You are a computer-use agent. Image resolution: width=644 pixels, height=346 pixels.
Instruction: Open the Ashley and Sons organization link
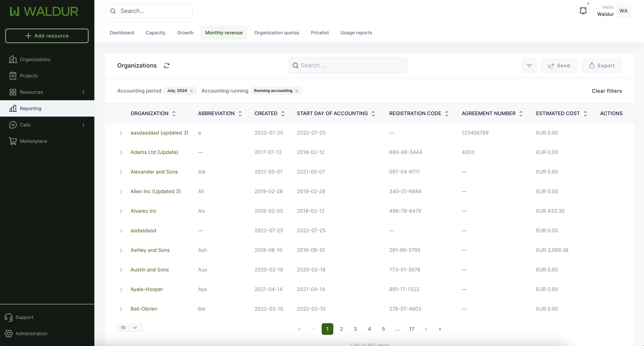[x=150, y=250]
